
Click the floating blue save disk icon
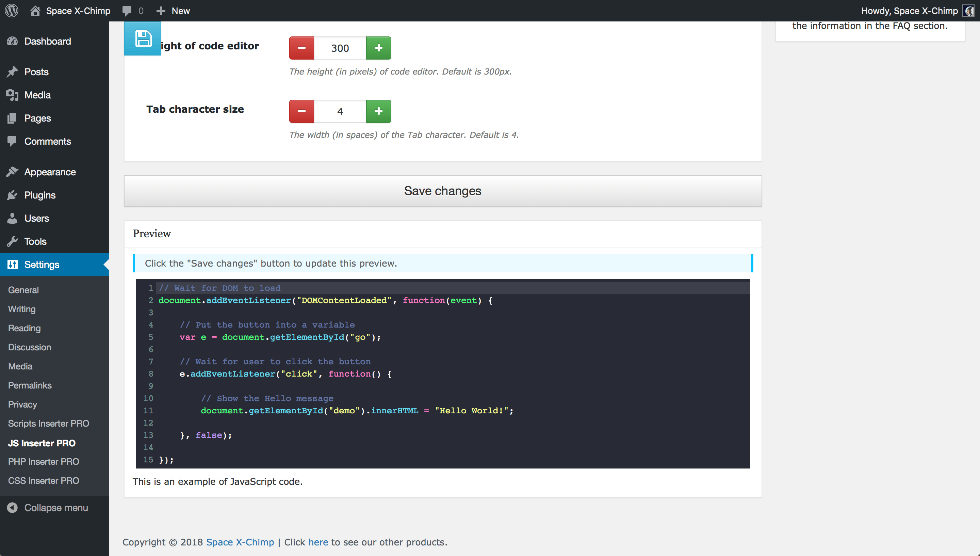pos(143,38)
